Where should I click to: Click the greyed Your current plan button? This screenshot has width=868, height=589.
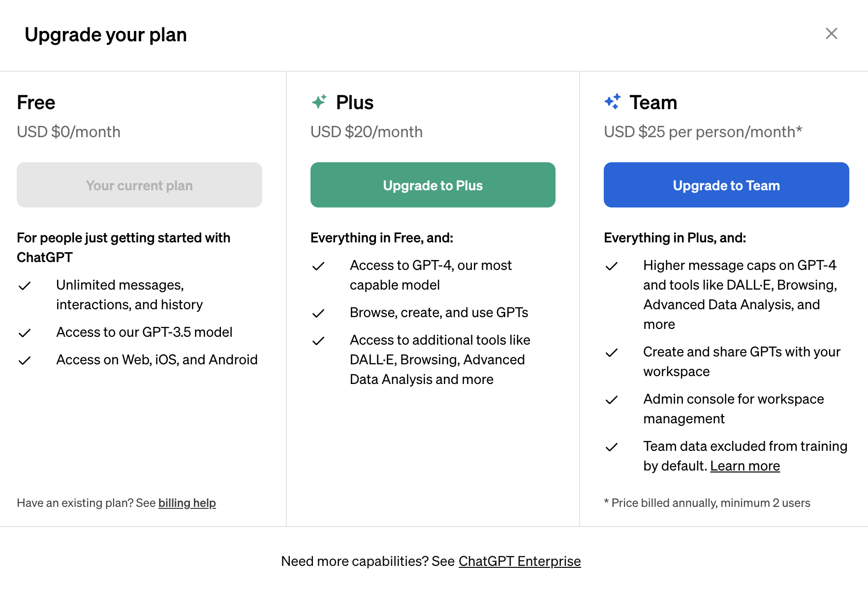click(139, 185)
